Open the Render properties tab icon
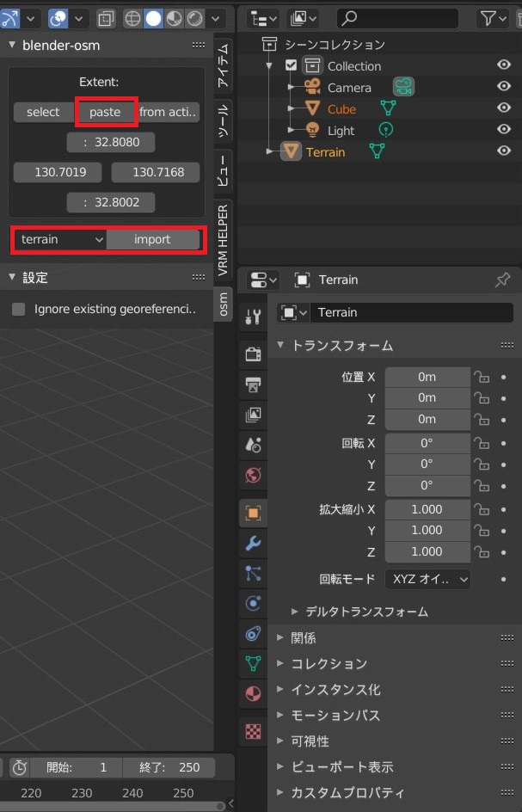522x812 pixels. (x=253, y=354)
